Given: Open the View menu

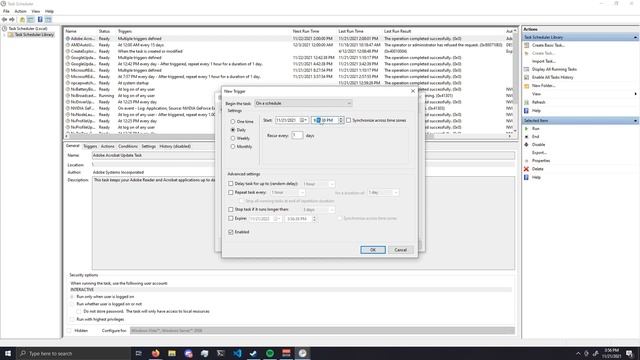Looking at the screenshot, I should tap(36, 11).
